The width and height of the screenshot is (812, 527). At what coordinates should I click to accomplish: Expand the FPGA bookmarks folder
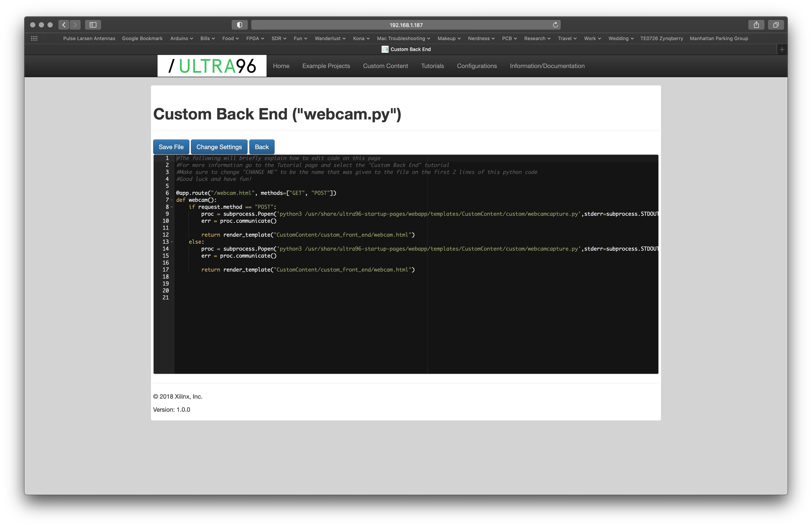click(255, 39)
